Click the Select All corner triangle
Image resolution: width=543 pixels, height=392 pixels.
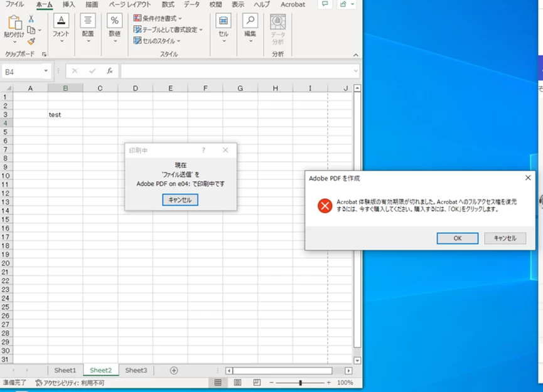[x=8, y=88]
